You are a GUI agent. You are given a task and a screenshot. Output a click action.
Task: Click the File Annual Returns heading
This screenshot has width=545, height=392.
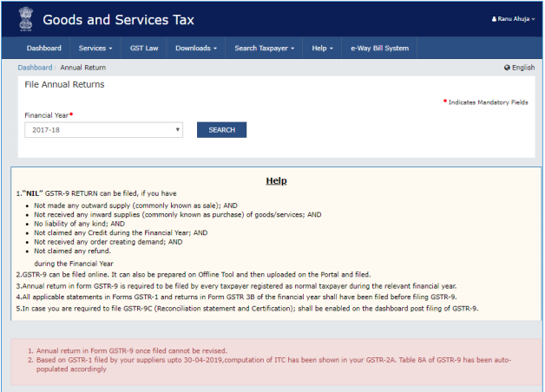[64, 84]
